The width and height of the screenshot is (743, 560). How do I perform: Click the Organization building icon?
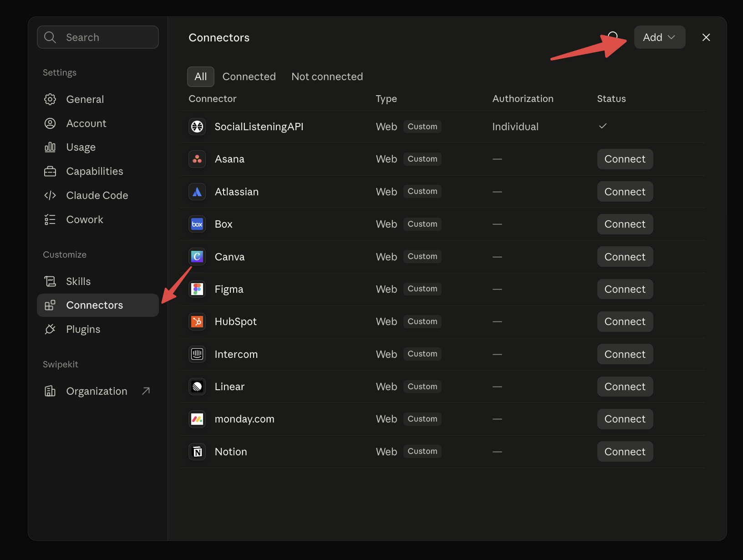pyautogui.click(x=50, y=391)
